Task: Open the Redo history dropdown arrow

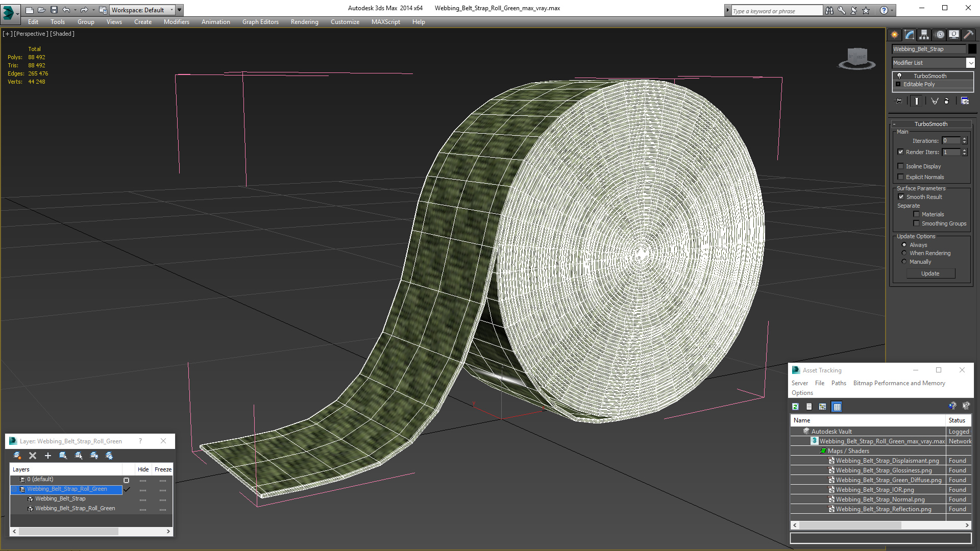Action: point(93,10)
